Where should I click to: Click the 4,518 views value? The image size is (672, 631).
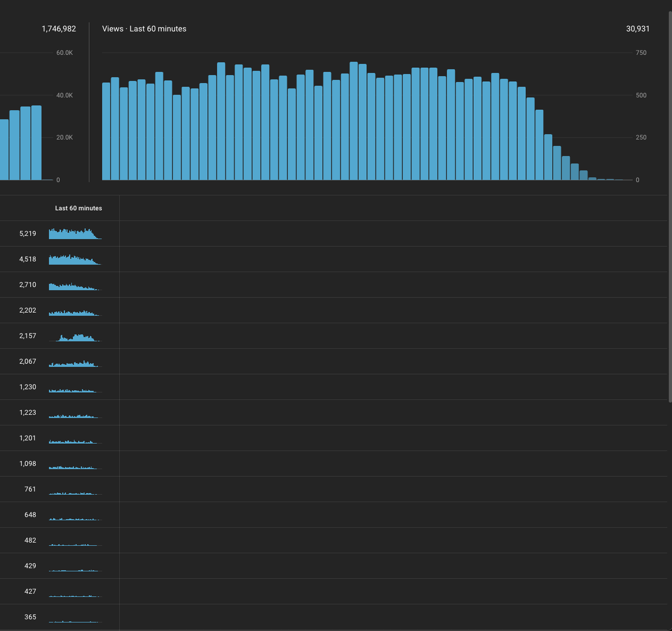(27, 259)
